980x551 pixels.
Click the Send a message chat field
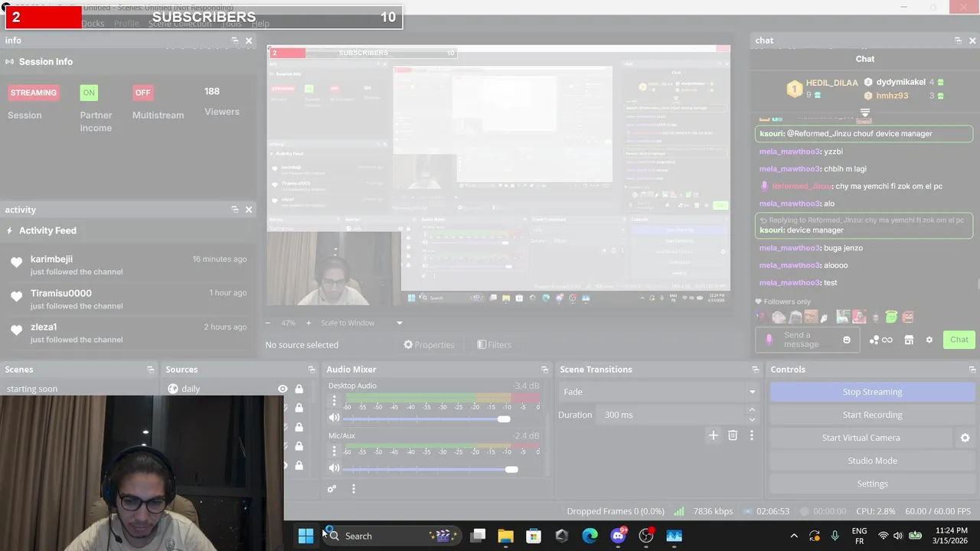coord(809,340)
